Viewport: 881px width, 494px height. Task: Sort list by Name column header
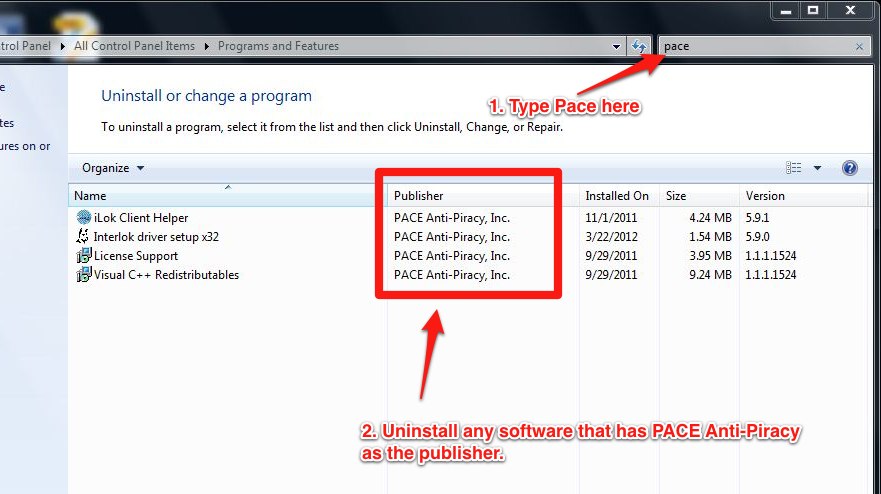point(90,196)
